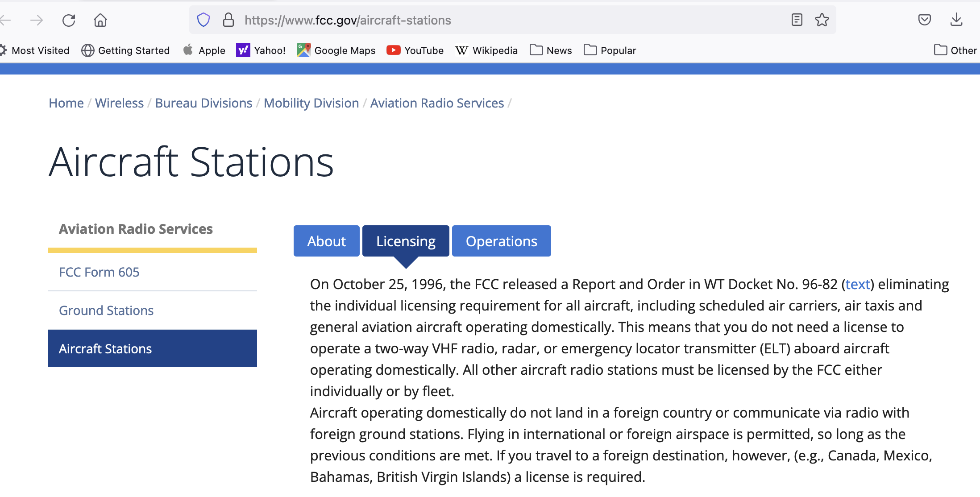
Task: Click the tracking protection shield icon
Action: pos(203,20)
